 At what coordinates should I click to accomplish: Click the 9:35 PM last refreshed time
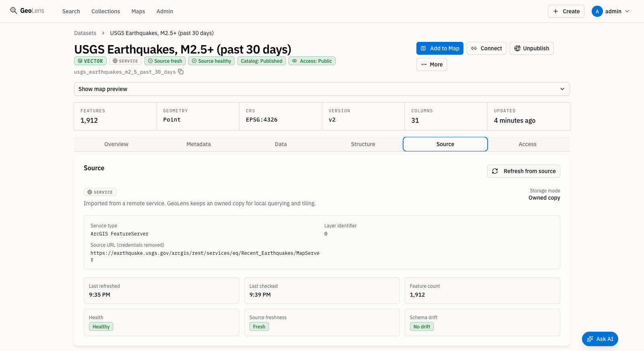99,295
